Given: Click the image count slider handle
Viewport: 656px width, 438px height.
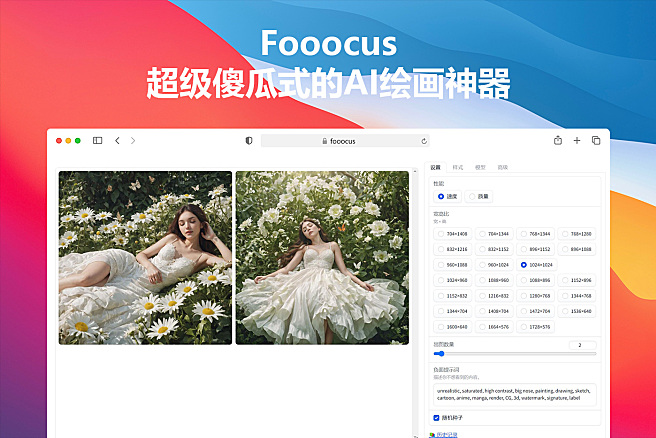Looking at the screenshot, I should (x=441, y=354).
